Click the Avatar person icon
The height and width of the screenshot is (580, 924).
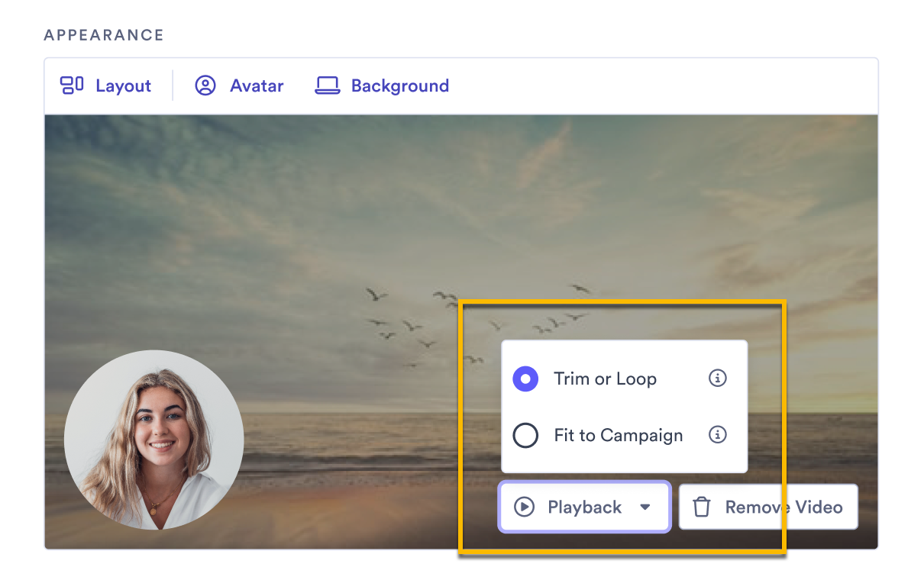205,85
